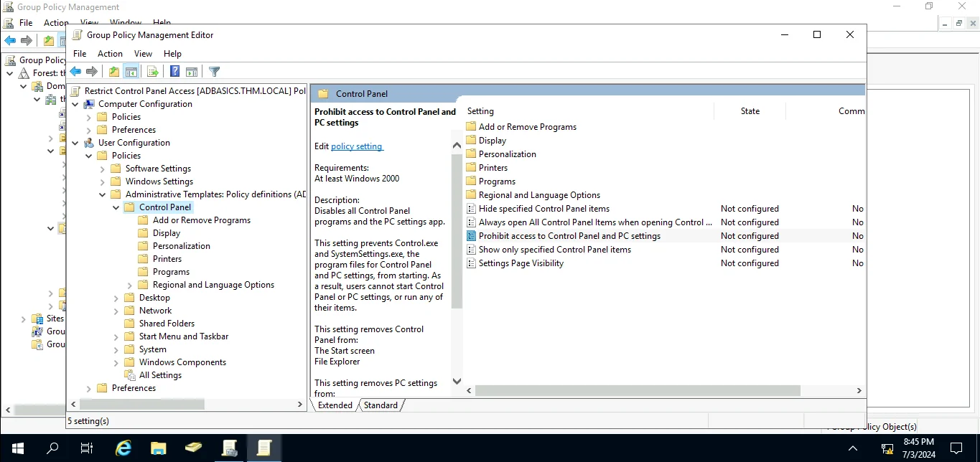Click the Export List toolbar icon

coord(153,72)
